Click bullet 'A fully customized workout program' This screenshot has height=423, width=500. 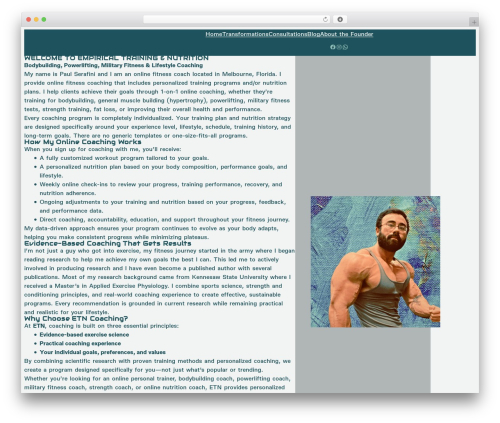pyautogui.click(x=124, y=158)
